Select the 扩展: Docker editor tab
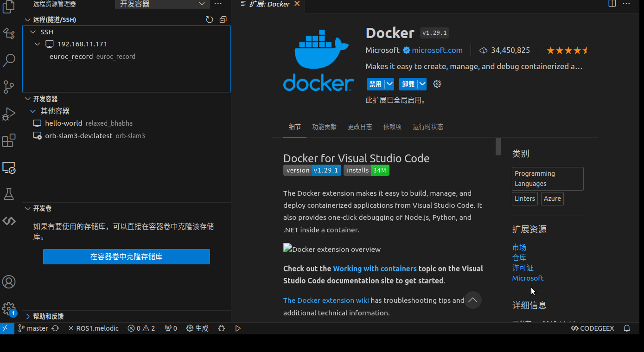 pyautogui.click(x=270, y=4)
